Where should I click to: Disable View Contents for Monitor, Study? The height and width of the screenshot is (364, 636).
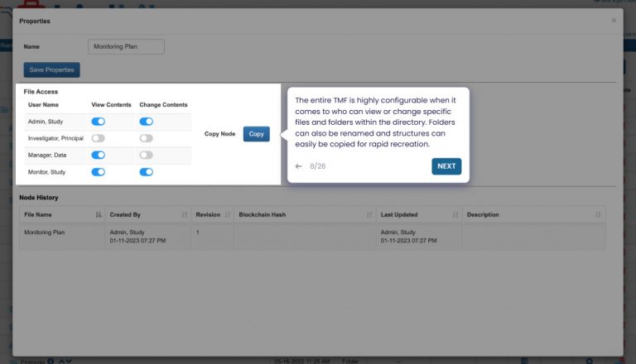coord(99,172)
